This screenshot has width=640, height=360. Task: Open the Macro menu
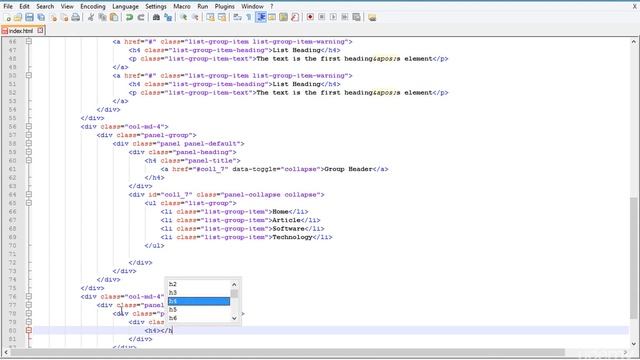click(x=182, y=7)
